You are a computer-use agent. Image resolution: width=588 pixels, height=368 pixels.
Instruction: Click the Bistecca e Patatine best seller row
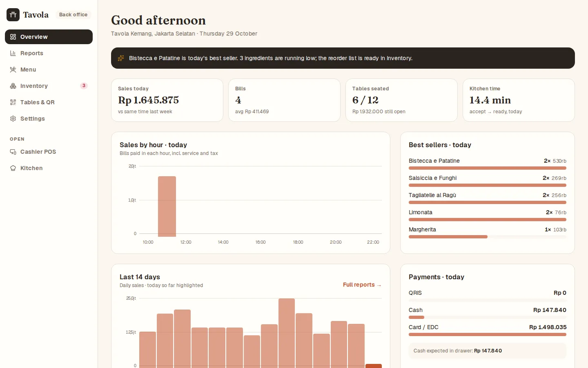click(x=488, y=164)
